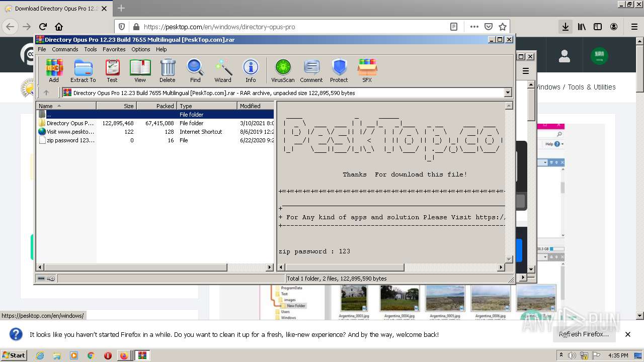Screen dimensions: 644x362
Task: Go up one folder level arrow
Action: (46, 93)
